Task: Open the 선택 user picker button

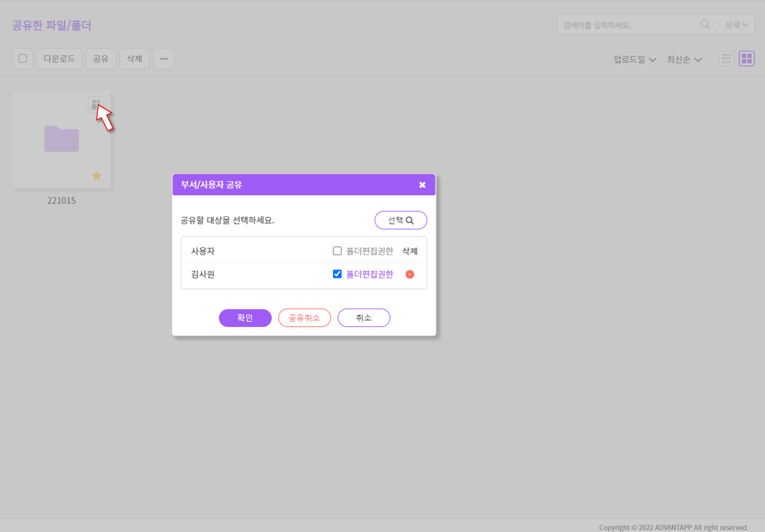Action: (401, 220)
